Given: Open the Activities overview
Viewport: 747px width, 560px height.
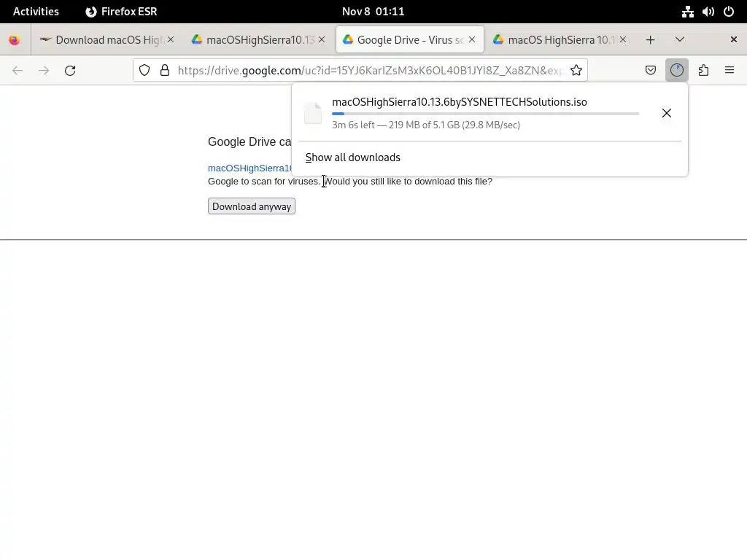Looking at the screenshot, I should (x=36, y=12).
